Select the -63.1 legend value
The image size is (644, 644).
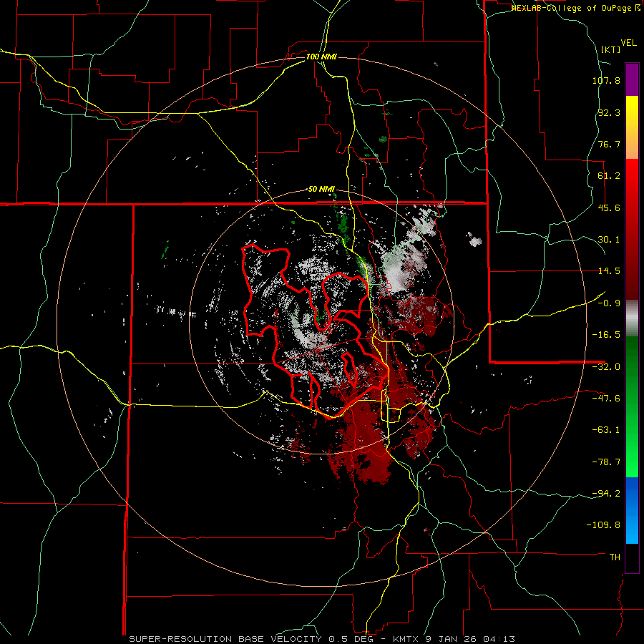click(x=606, y=430)
